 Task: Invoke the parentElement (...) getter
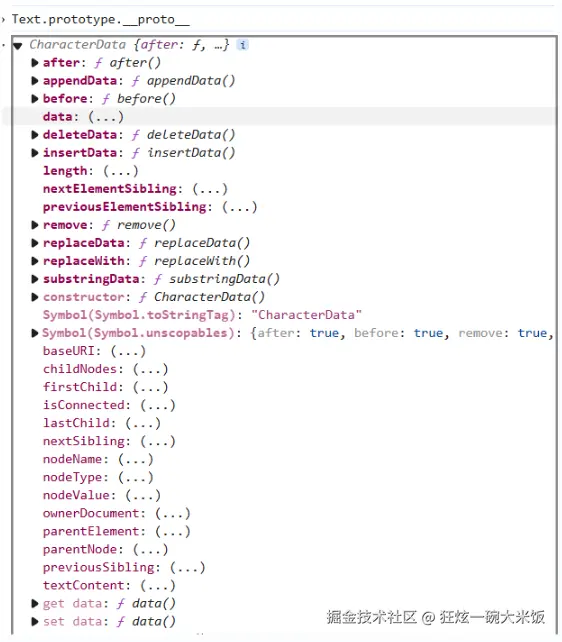click(173, 531)
